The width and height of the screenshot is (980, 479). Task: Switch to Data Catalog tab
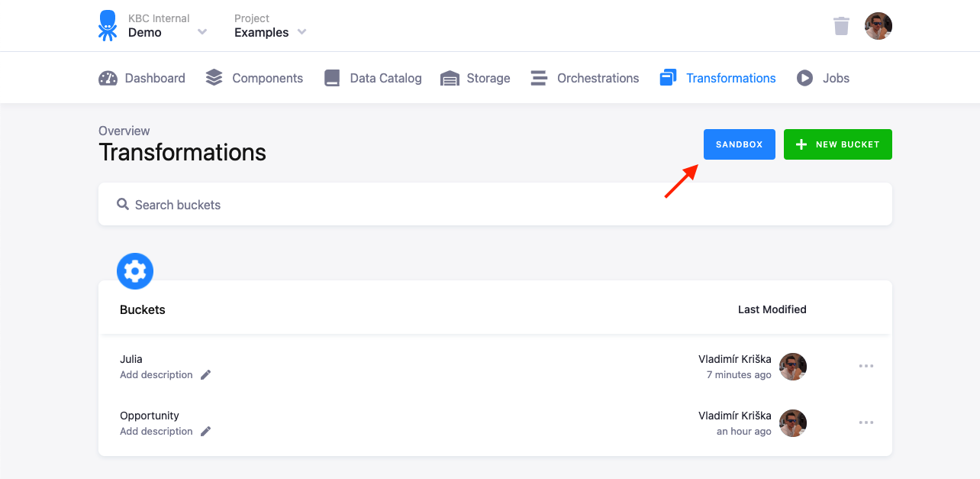point(372,78)
